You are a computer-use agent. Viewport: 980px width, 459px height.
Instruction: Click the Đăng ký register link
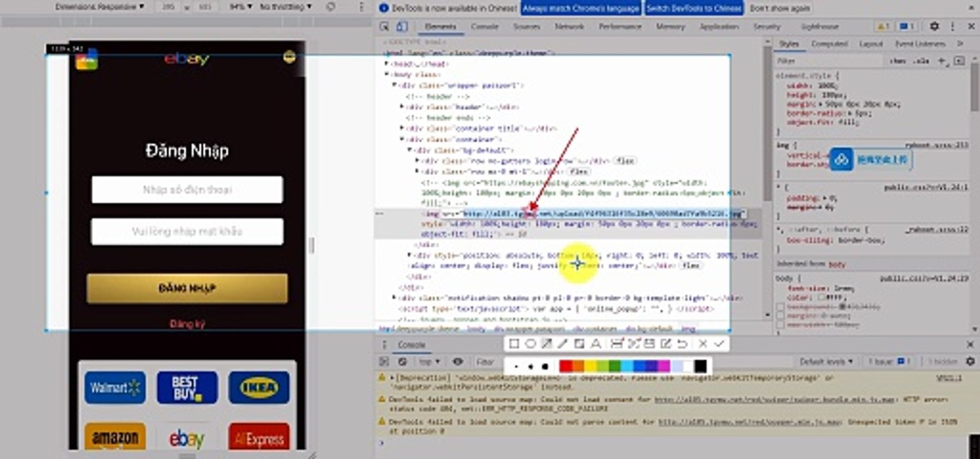pyautogui.click(x=187, y=324)
